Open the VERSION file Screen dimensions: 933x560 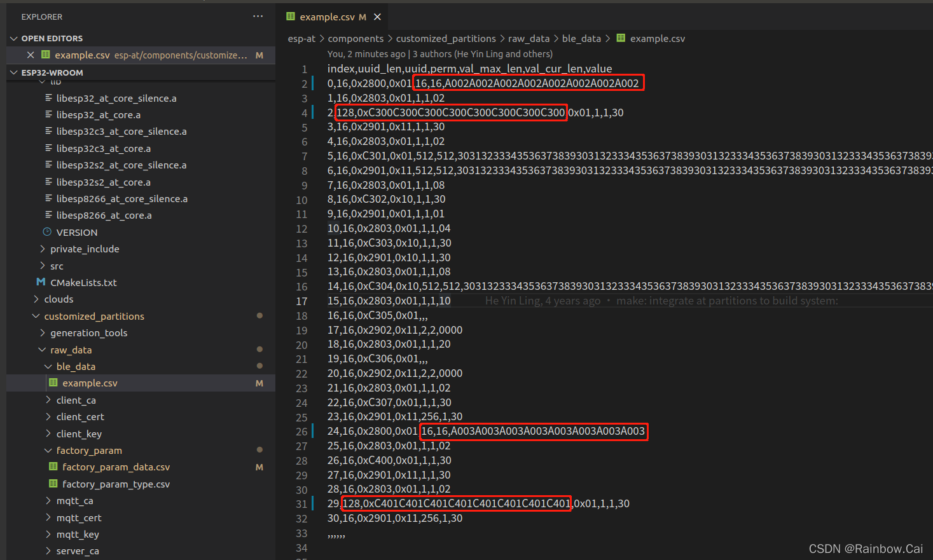pyautogui.click(x=77, y=232)
